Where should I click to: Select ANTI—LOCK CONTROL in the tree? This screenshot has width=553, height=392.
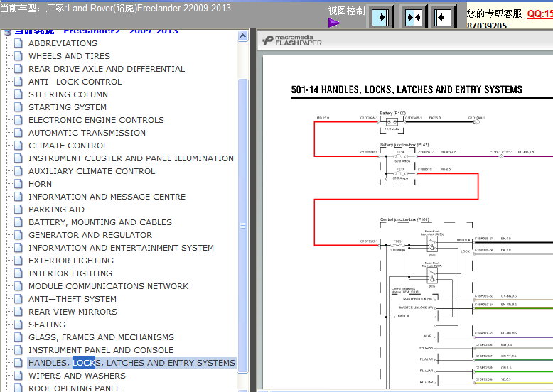(x=75, y=82)
